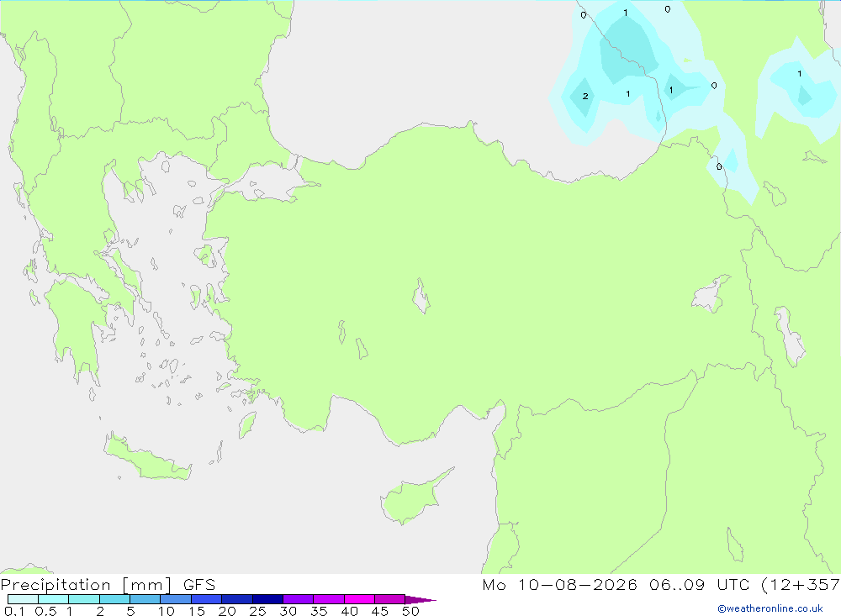Click the legend label '10'
This screenshot has height=616, width=841.
tap(167, 611)
